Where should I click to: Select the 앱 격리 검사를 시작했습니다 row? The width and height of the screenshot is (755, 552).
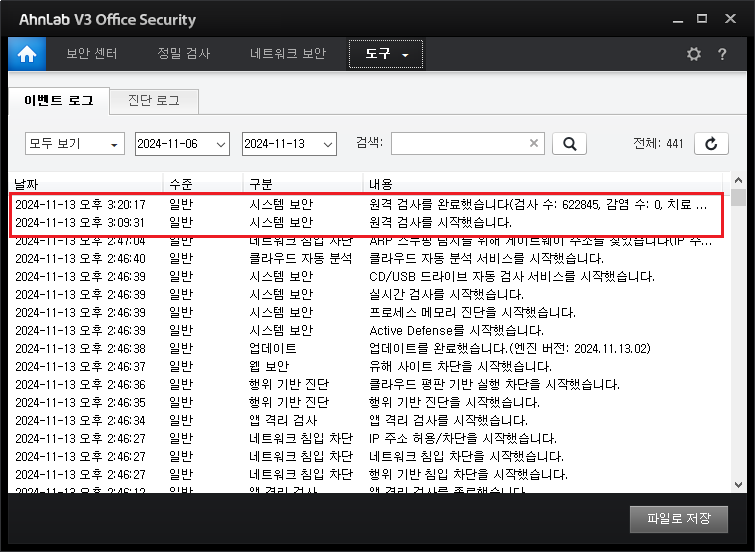click(366, 421)
